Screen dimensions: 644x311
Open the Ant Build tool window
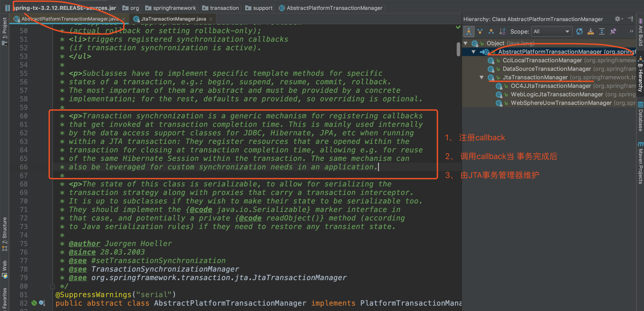(640, 32)
